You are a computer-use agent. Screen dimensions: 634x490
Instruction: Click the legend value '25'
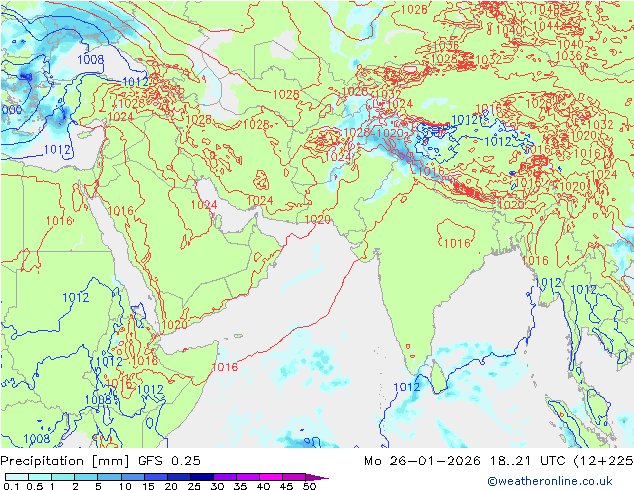point(194,486)
